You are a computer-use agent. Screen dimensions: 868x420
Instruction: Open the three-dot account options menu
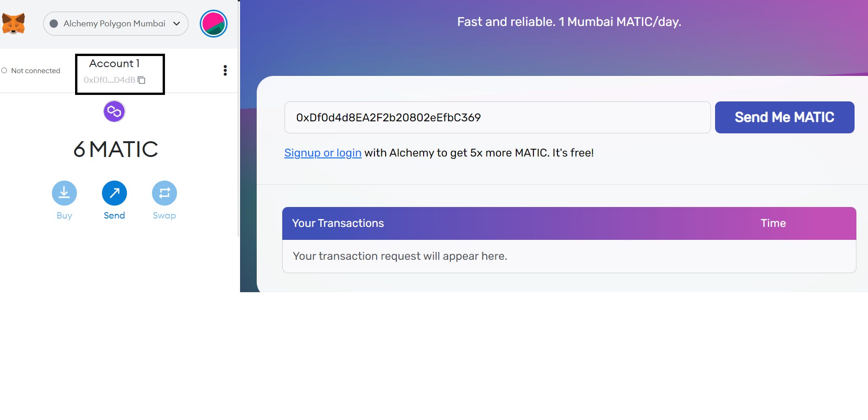(x=225, y=70)
